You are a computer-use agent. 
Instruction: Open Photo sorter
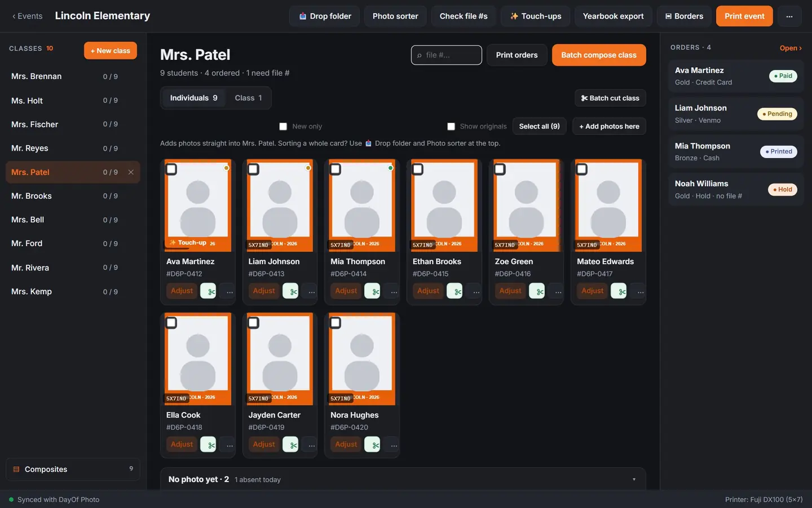(395, 16)
